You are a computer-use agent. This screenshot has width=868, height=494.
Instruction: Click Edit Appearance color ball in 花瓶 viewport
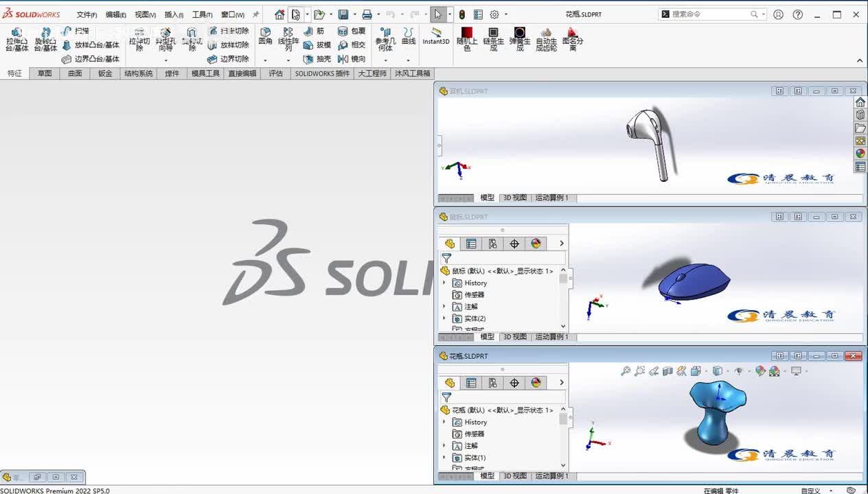point(760,371)
